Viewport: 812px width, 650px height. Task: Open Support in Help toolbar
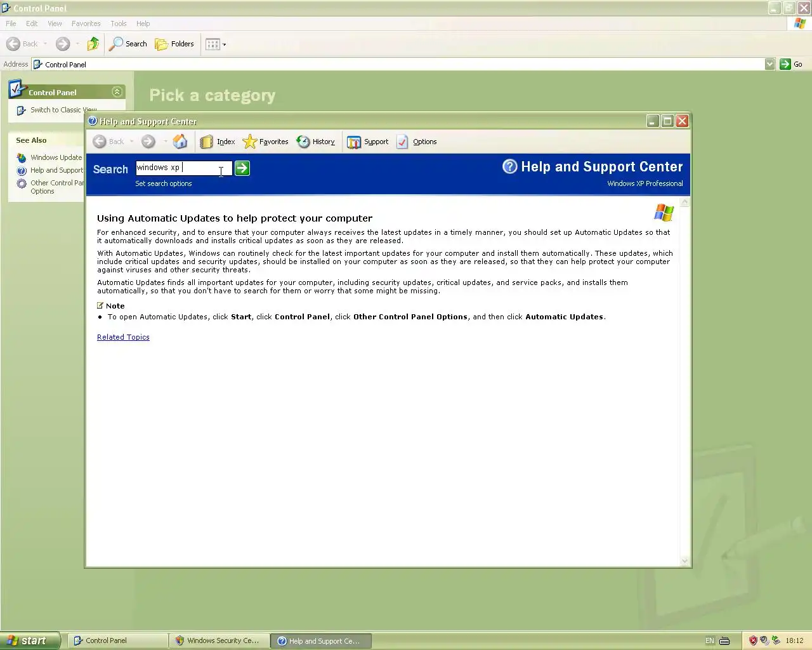point(368,142)
